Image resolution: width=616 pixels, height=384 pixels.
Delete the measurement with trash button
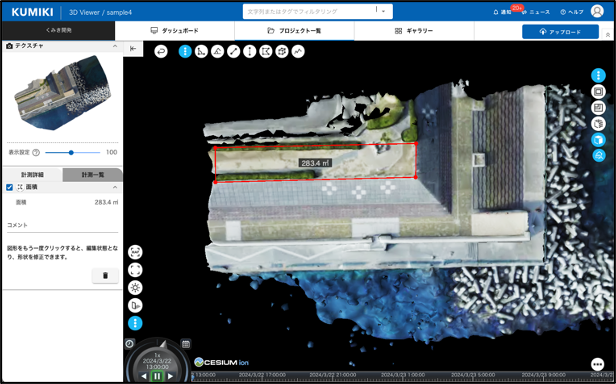point(105,276)
